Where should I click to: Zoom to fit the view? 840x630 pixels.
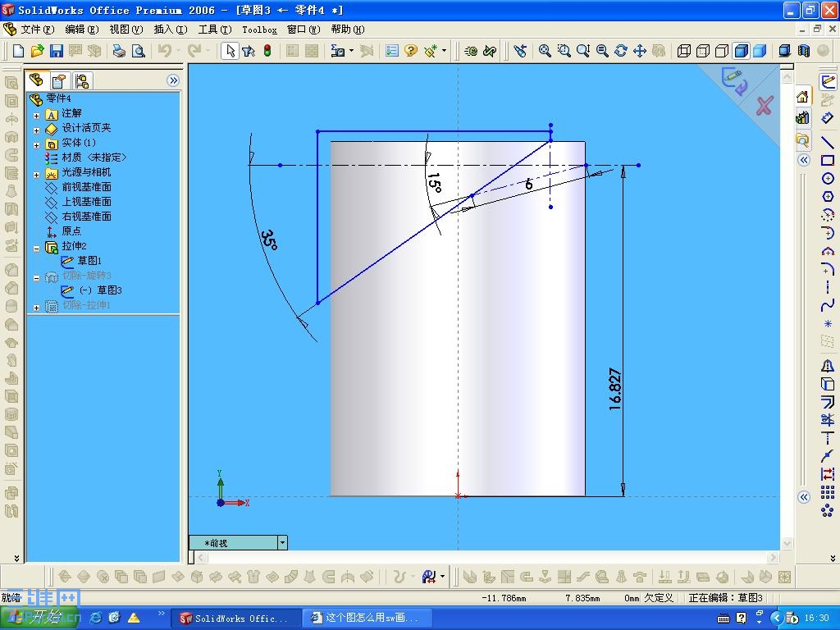tap(545, 51)
